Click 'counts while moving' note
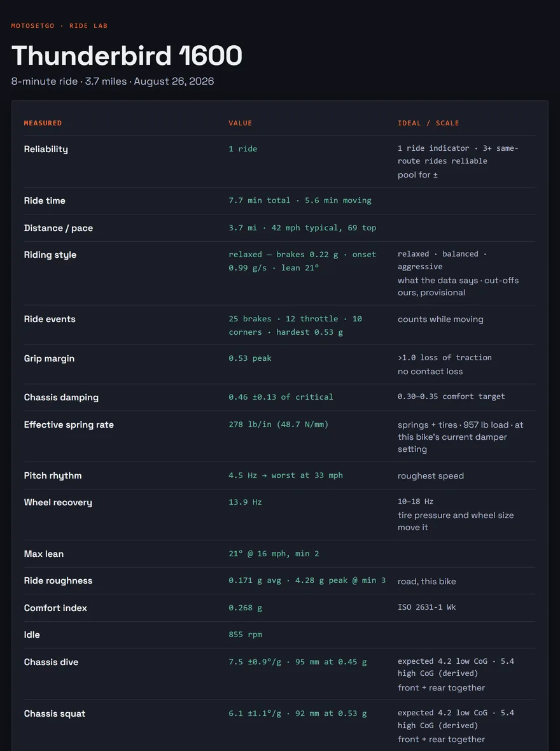Viewport: 560px width, 751px height. coord(440,319)
